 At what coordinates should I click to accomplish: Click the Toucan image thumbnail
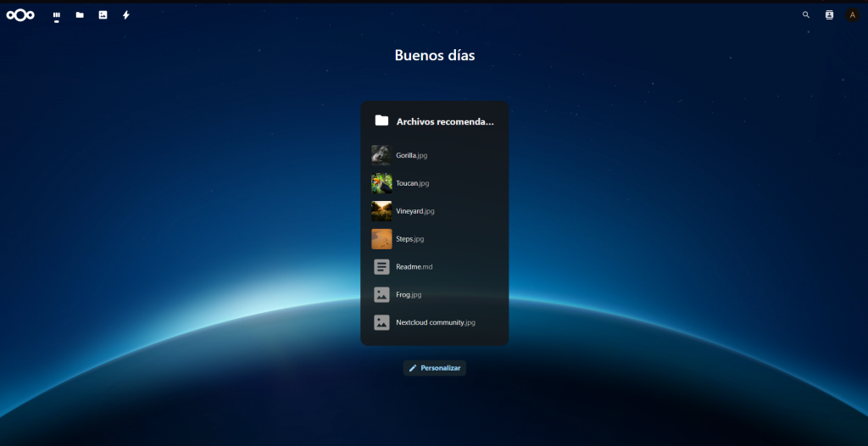coord(381,183)
